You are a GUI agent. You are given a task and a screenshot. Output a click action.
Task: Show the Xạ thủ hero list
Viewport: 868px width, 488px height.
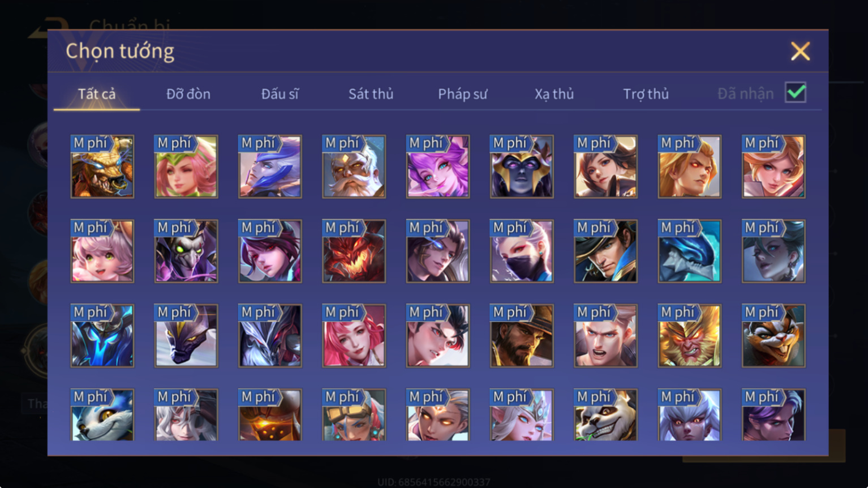554,94
